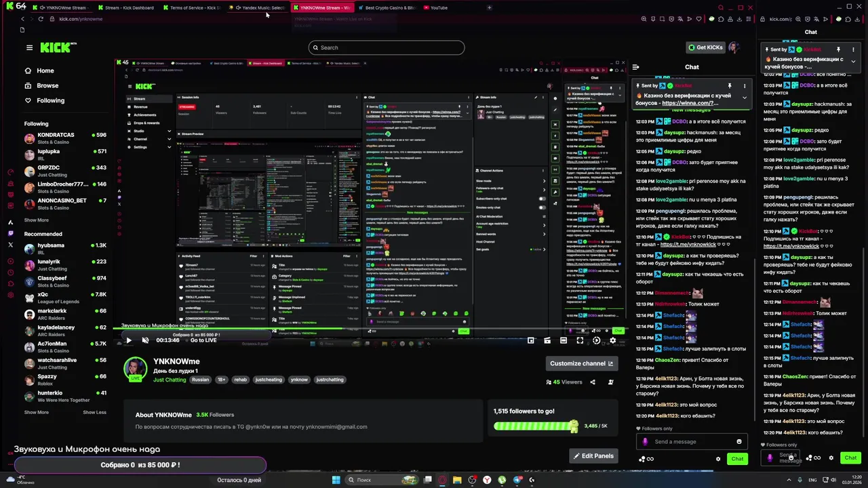The width and height of the screenshot is (868, 488).
Task: Open the KICKs infinity balance in main chat
Action: pos(646,459)
